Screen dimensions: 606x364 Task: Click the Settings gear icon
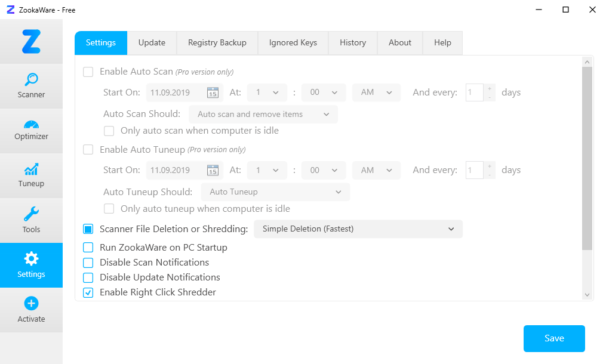point(31,259)
